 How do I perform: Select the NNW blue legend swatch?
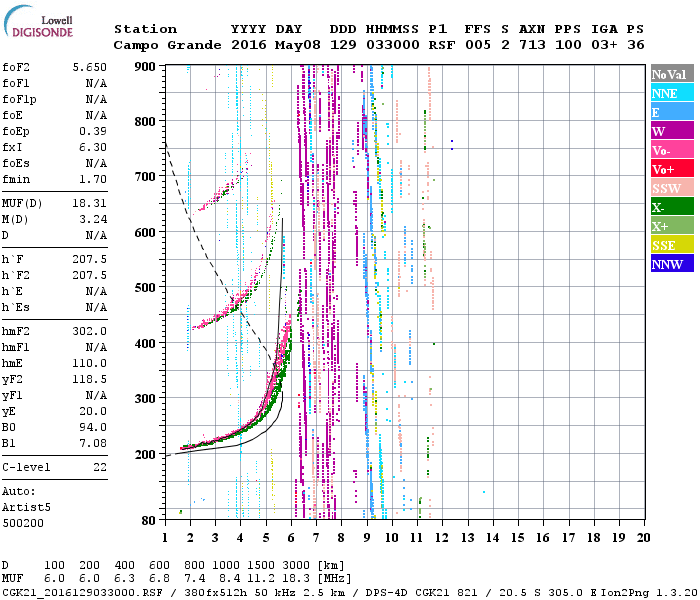pos(672,264)
